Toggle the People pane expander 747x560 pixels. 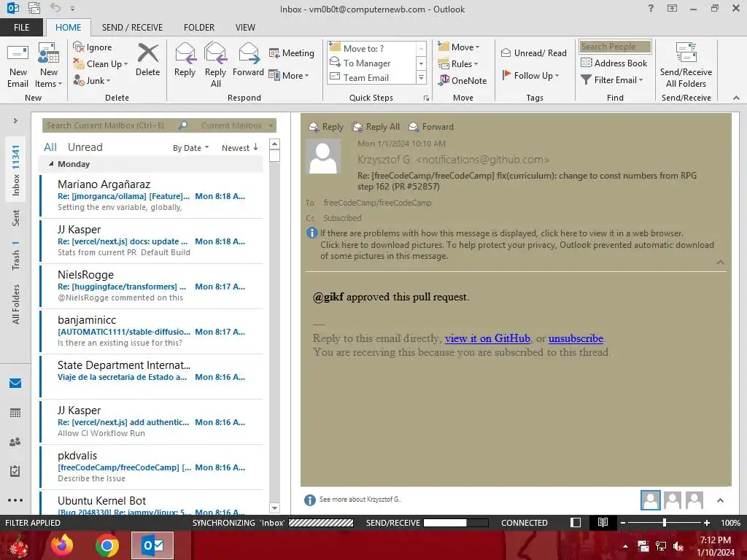point(720,500)
